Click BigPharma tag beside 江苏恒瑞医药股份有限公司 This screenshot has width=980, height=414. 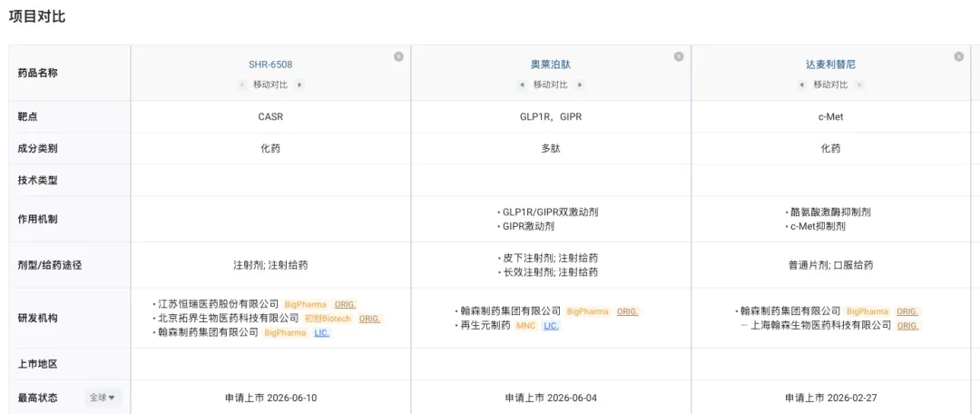[x=306, y=304]
